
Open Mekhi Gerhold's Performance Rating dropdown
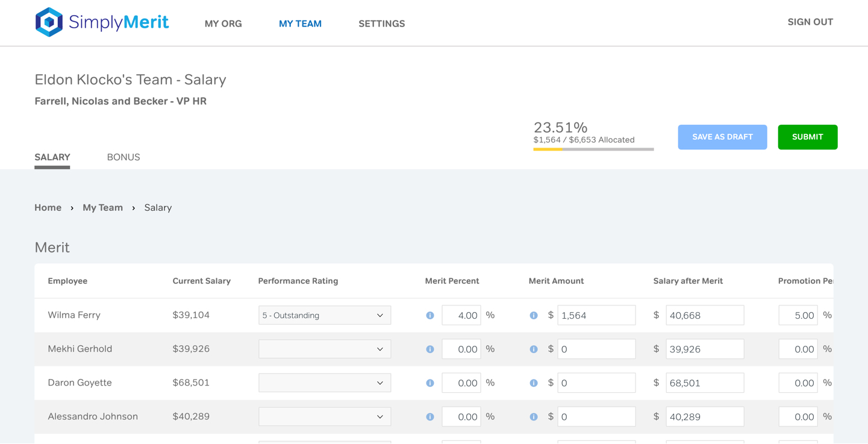click(x=325, y=349)
